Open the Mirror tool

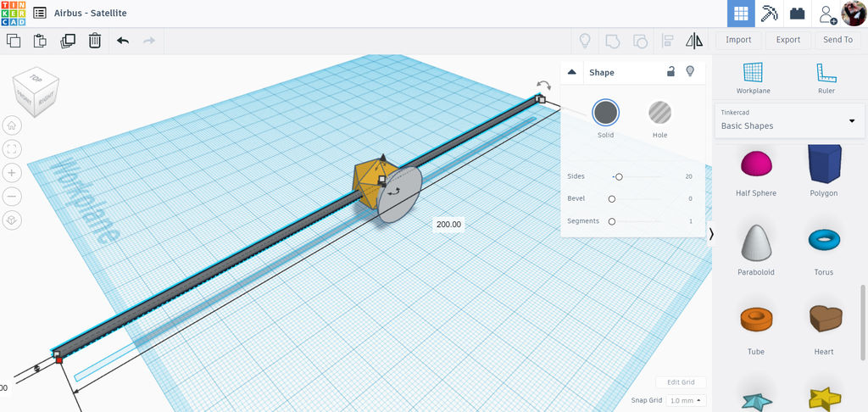694,41
